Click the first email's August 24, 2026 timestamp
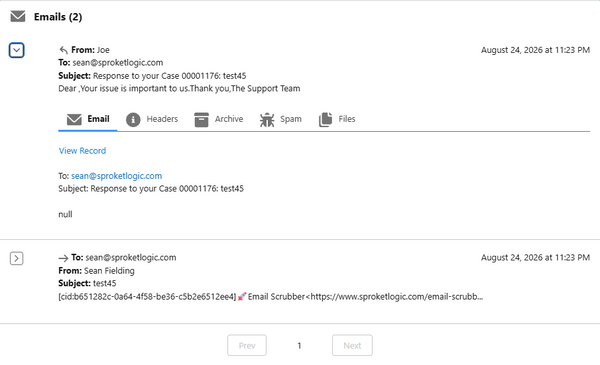The width and height of the screenshot is (600, 365). pyautogui.click(x=535, y=50)
